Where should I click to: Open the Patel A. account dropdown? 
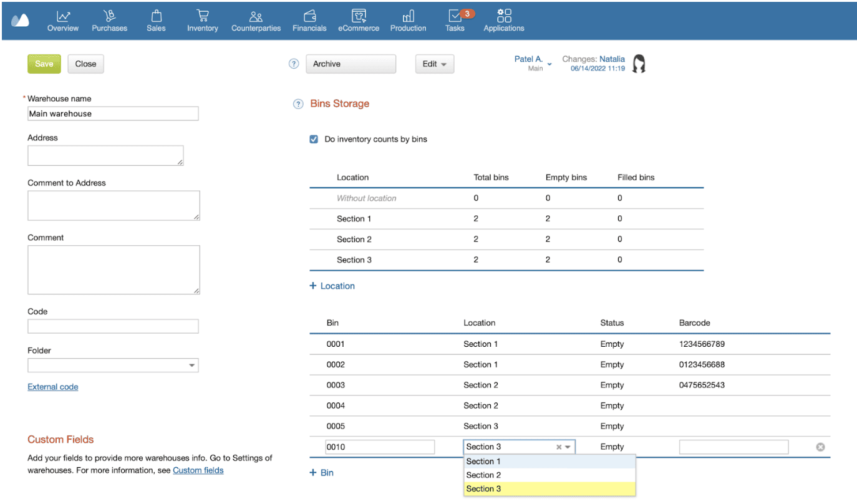533,63
